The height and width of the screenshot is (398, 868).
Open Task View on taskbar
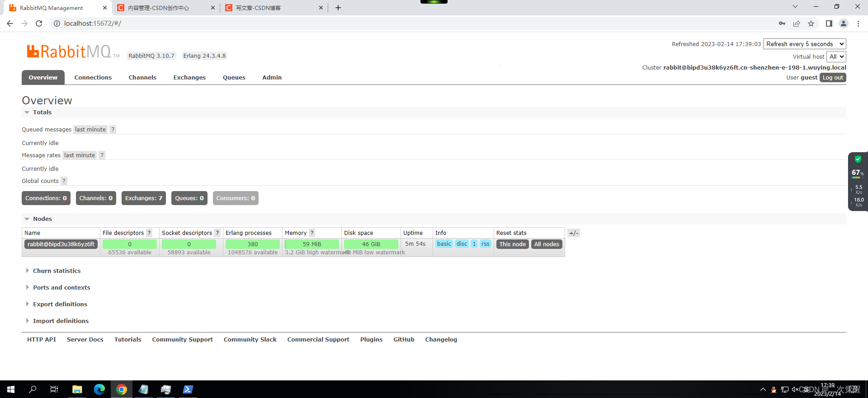click(54, 389)
